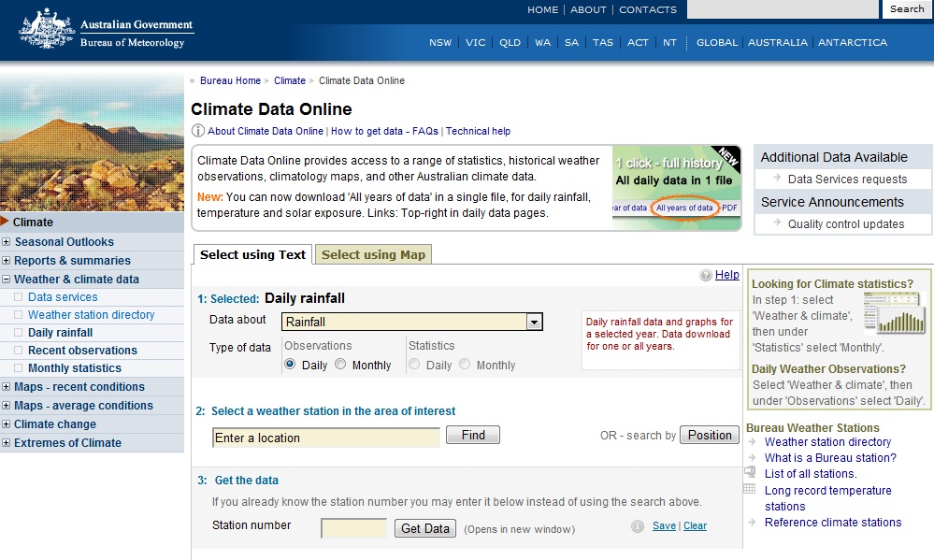The width and height of the screenshot is (934, 560).
Task: Open the Data about Rainfall dropdown
Action: point(534,322)
